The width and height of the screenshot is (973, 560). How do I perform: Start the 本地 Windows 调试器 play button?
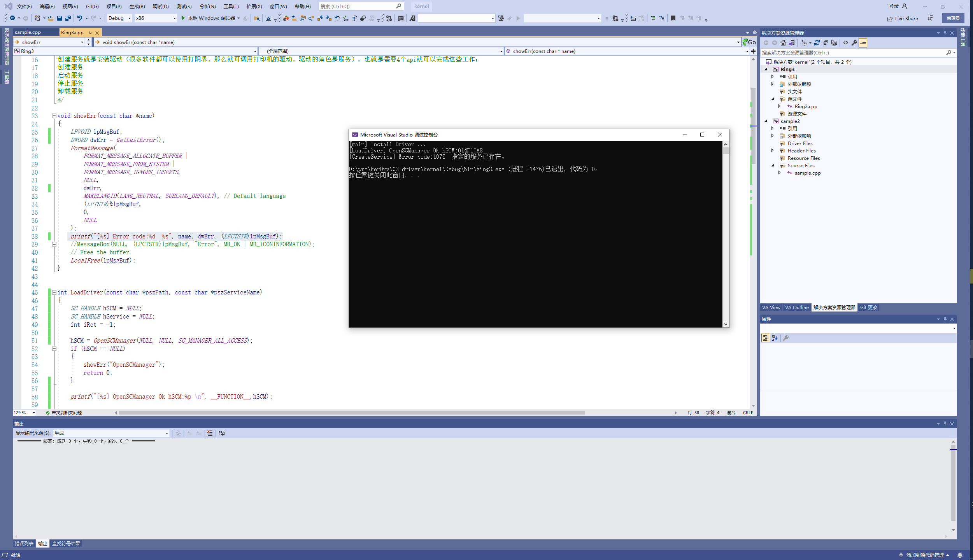pos(183,18)
